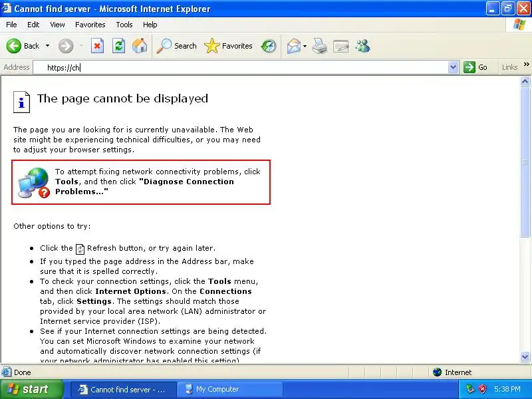Click the 5:38 PM system clock
532x399 pixels.
point(507,389)
